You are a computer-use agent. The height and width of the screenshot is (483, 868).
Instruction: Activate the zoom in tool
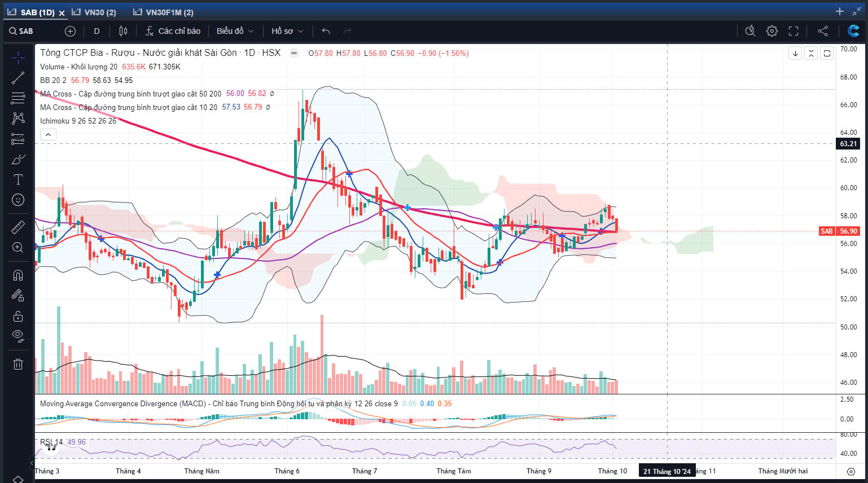[18, 247]
